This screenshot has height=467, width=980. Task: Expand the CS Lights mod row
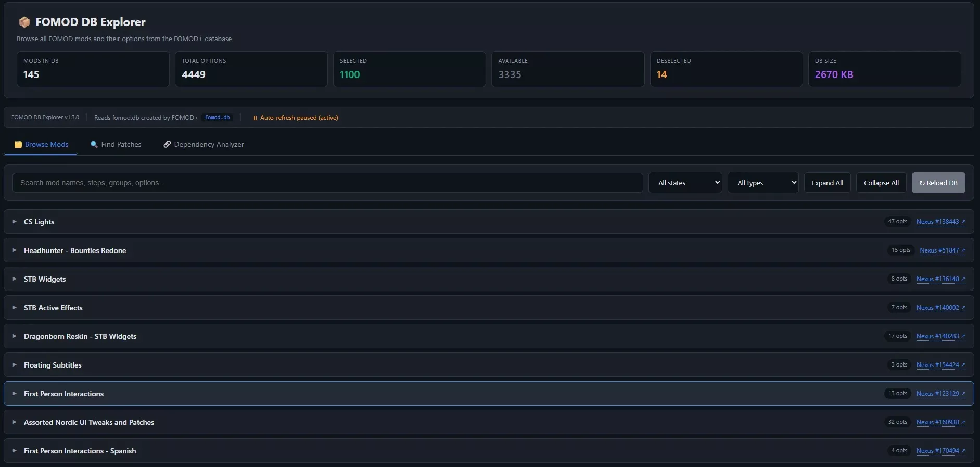pos(489,222)
